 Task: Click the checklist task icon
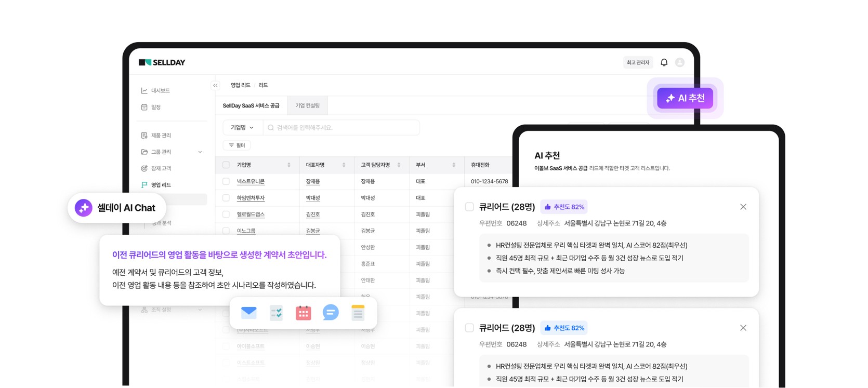(276, 313)
